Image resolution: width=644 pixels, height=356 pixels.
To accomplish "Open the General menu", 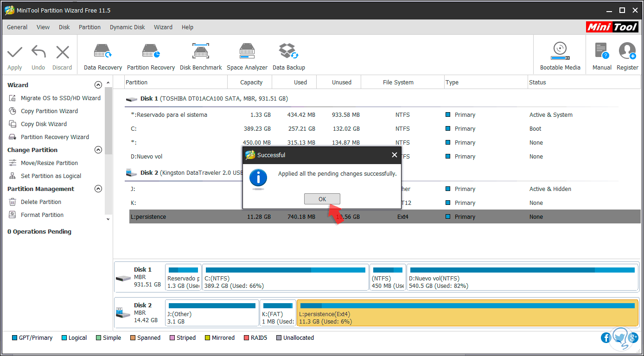I will coord(17,27).
